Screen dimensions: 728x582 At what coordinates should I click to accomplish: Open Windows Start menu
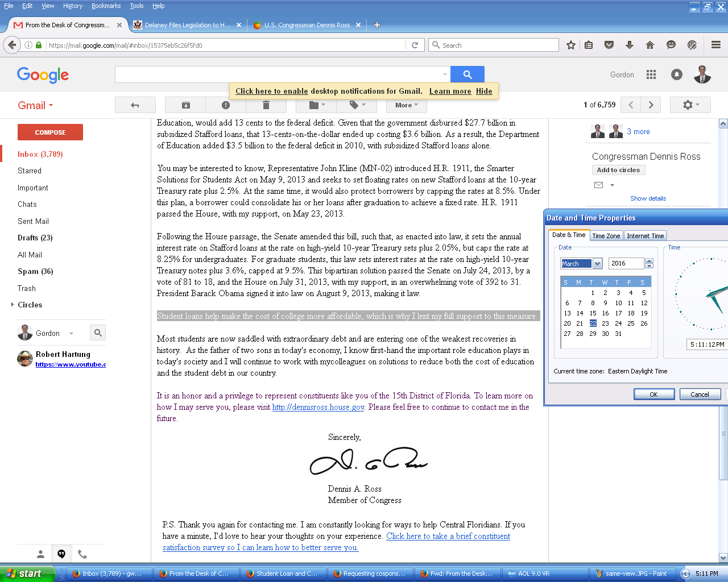click(27, 573)
